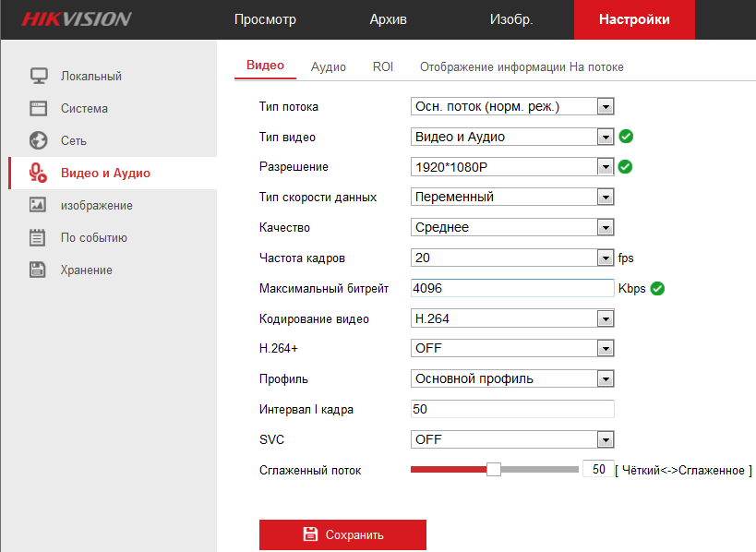756x552 pixels.
Task: Click the picture icon for изображение
Action: [x=38, y=205]
